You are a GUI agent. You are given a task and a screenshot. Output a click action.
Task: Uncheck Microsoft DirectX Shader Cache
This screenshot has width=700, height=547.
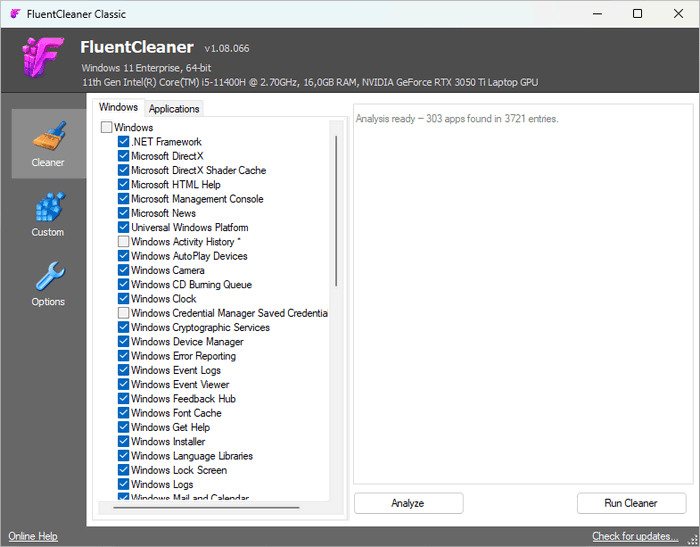[x=123, y=170]
